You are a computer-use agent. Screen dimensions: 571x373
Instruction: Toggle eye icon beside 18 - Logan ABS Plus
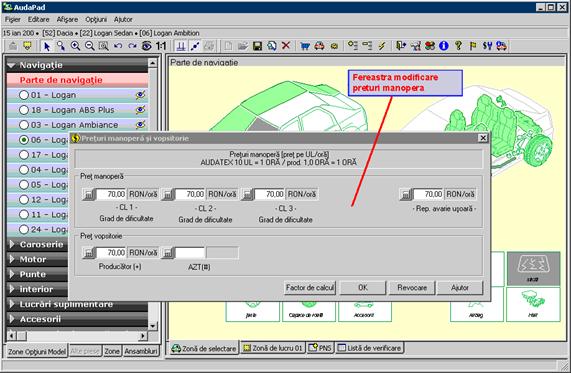pos(141,110)
